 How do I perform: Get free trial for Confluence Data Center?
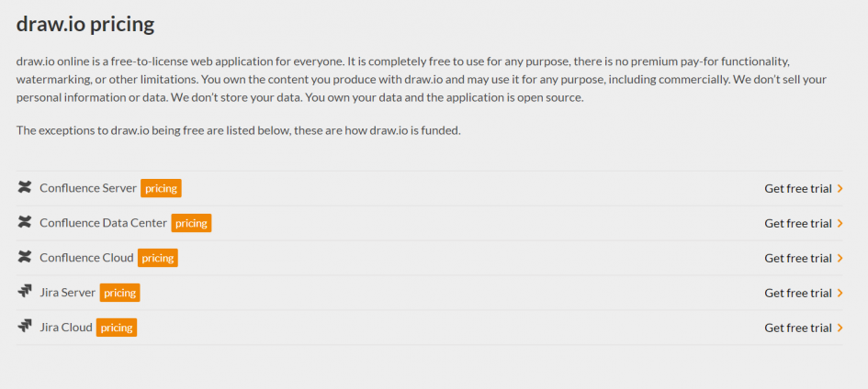pos(797,223)
